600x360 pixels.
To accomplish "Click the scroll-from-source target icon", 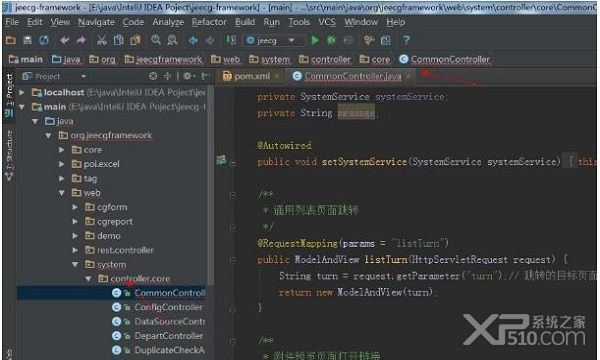I will click(153, 76).
